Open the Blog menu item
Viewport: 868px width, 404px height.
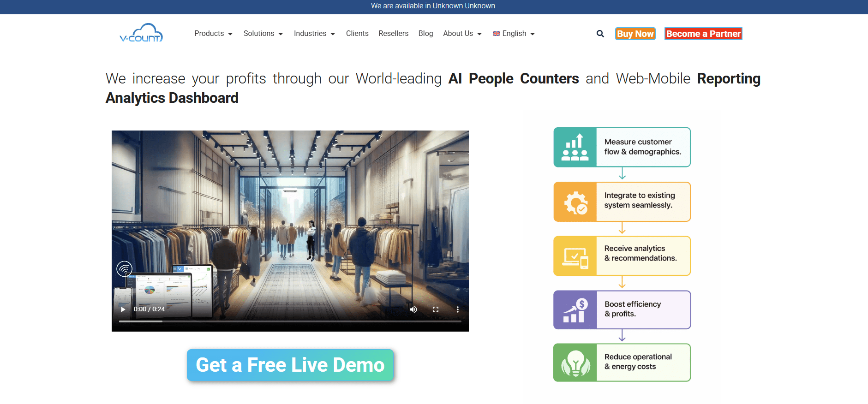coord(425,34)
